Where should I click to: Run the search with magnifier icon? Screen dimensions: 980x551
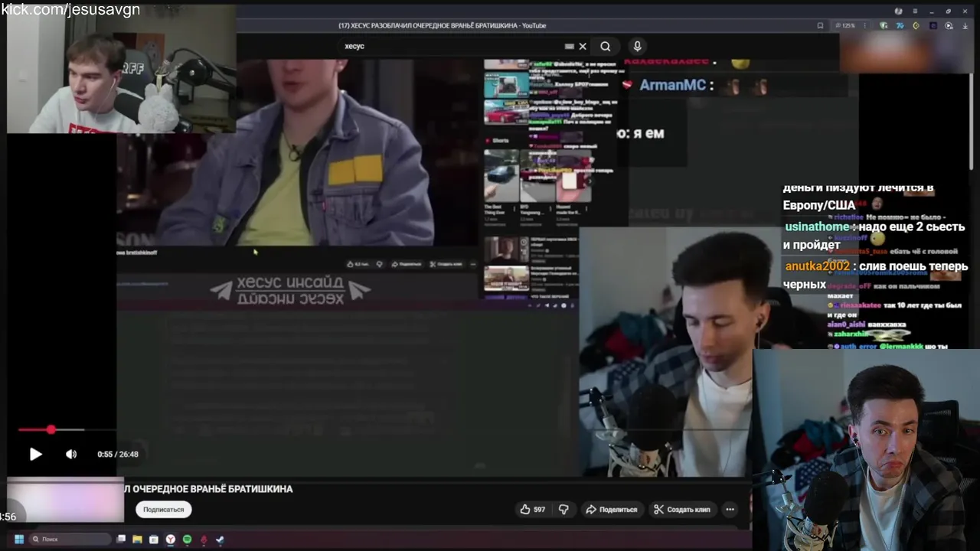pyautogui.click(x=606, y=46)
